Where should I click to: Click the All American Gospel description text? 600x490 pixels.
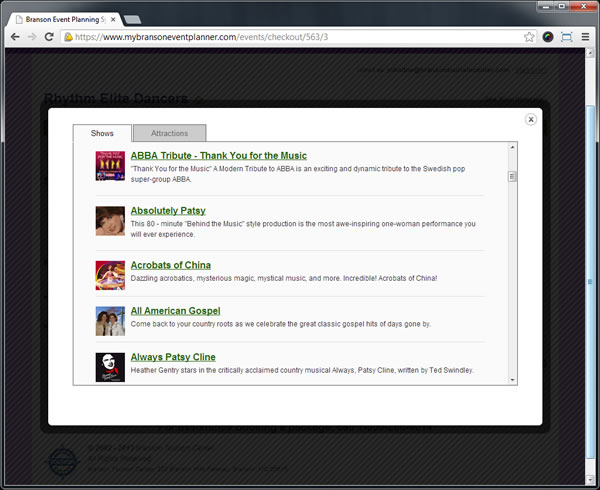281,324
